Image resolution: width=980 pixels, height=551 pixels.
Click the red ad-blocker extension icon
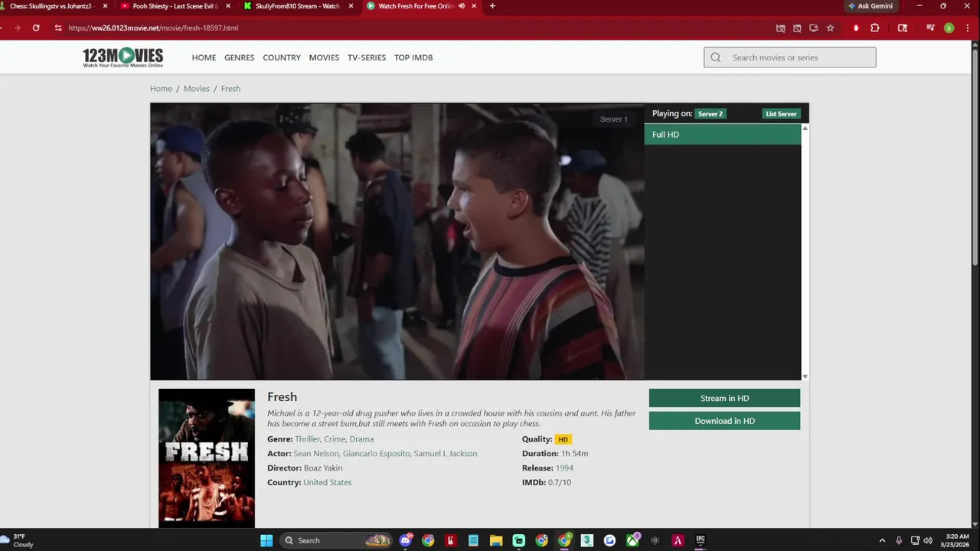coord(856,28)
